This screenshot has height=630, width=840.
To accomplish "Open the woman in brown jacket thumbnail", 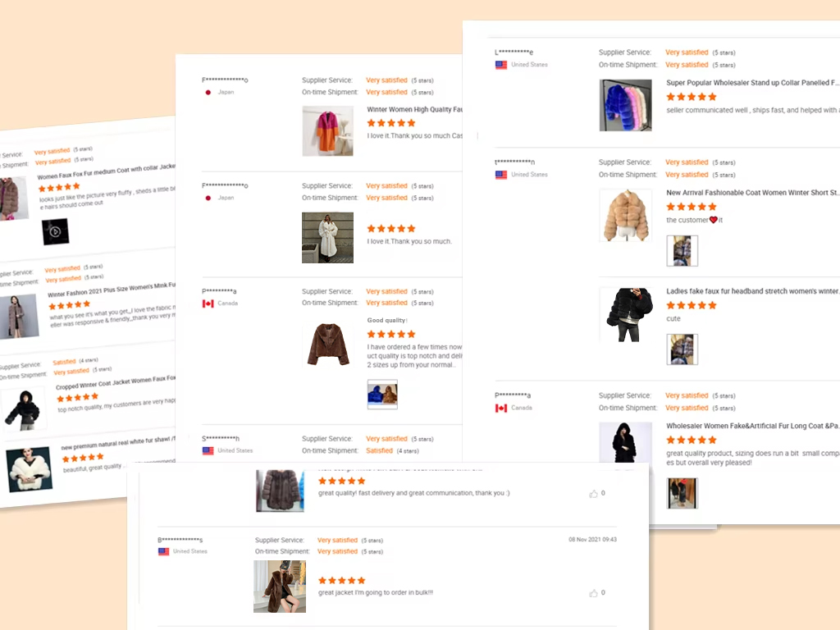I will (x=280, y=587).
